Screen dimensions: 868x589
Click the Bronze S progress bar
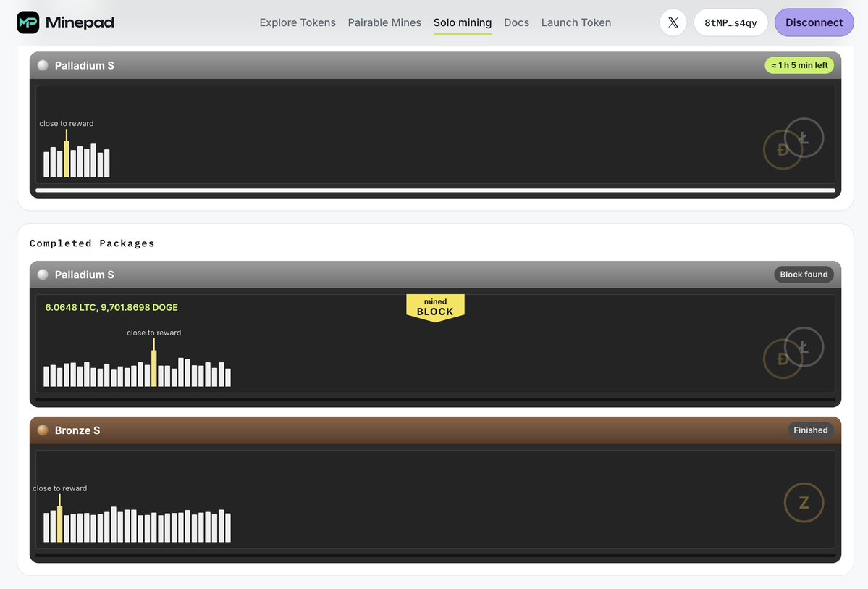435,555
